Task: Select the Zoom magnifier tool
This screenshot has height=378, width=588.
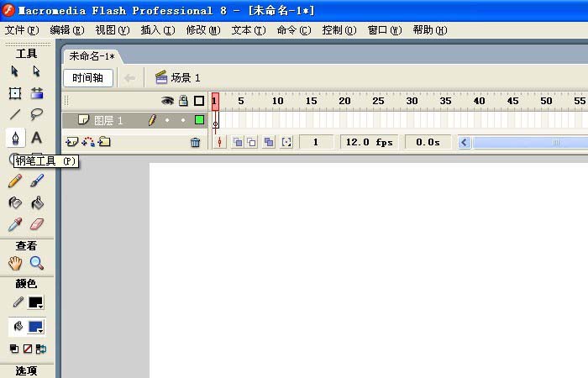Action: 37,263
